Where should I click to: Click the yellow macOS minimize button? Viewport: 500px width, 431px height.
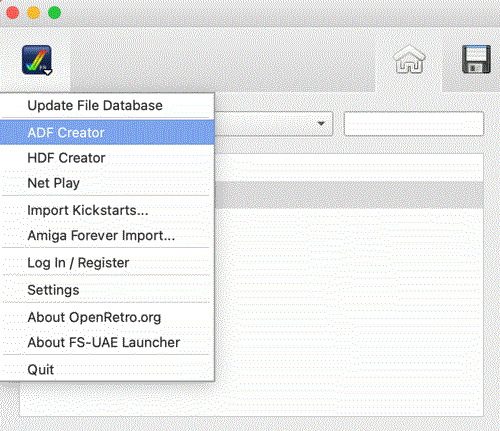click(34, 13)
